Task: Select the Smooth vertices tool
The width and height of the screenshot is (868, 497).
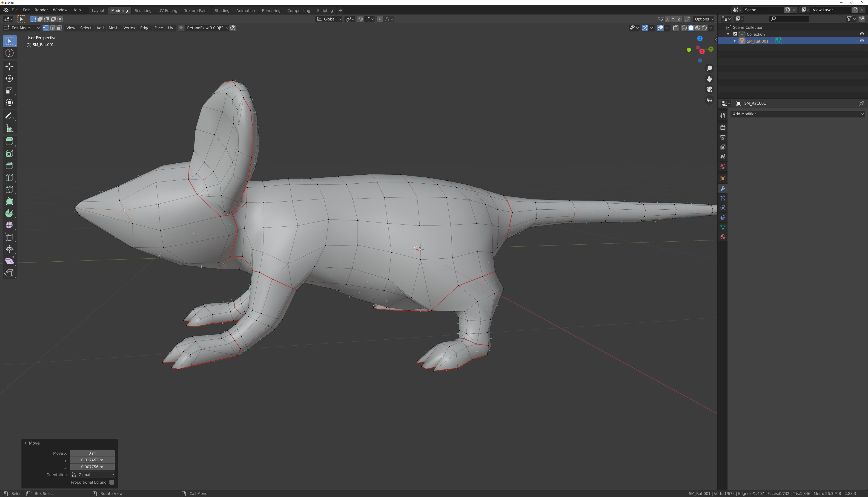Action: click(9, 225)
